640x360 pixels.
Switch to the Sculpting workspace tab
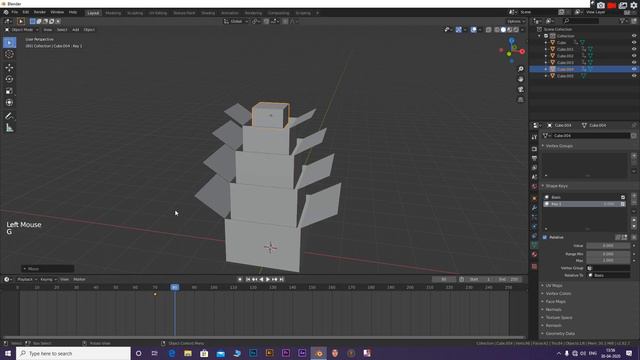(135, 13)
